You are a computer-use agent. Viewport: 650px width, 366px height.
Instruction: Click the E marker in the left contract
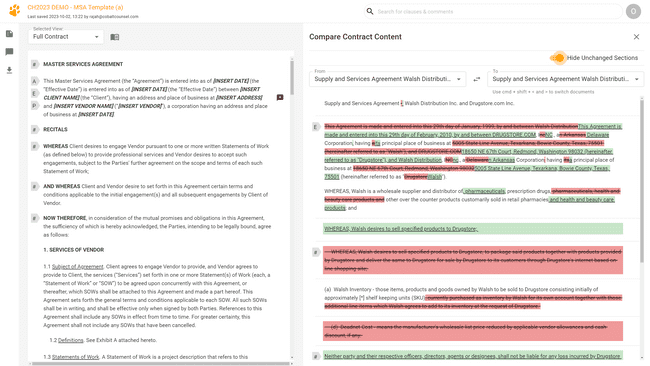[35, 93]
